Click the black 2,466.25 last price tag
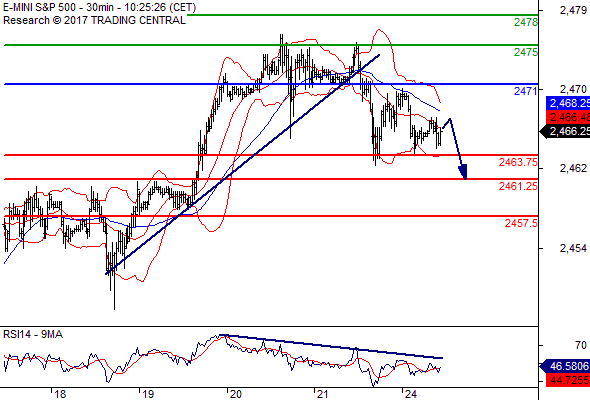590x400 pixels. point(565,131)
